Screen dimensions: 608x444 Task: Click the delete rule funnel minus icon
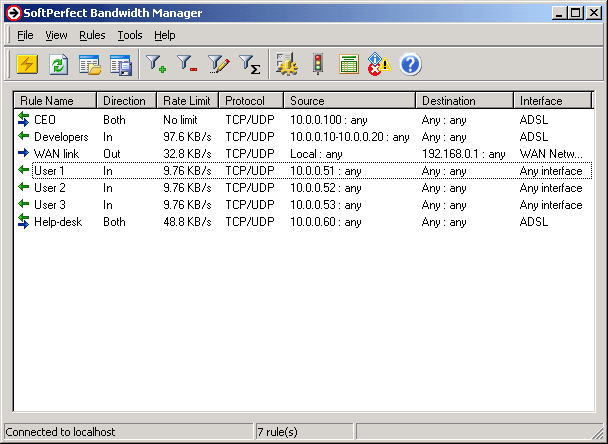(187, 64)
